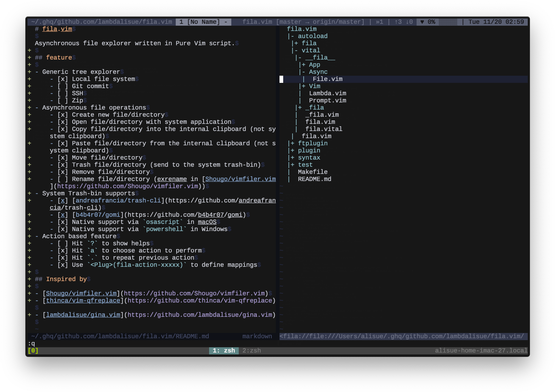This screenshot has height=392, width=555.
Task: Click <Plug>(fila-action-xxxxx) code text
Action: (137, 265)
